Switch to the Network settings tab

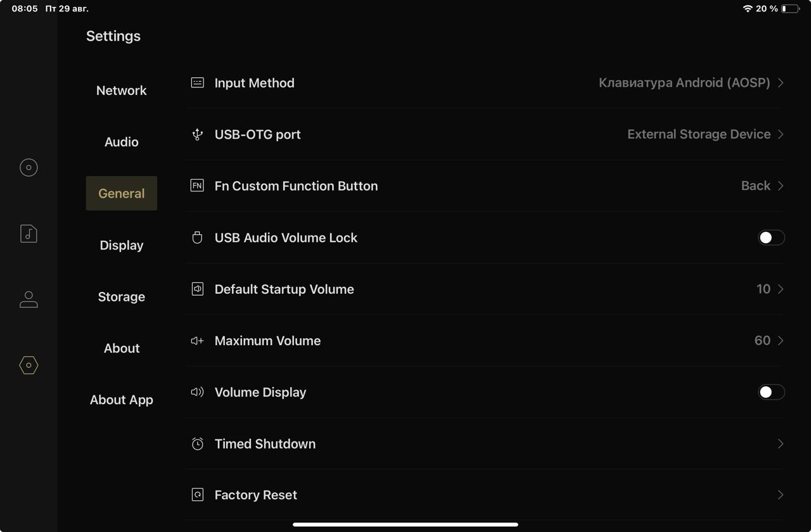122,91
